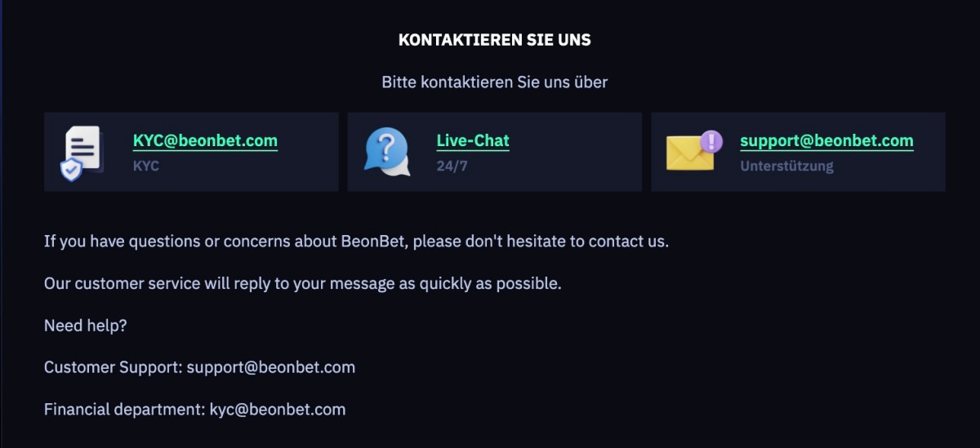Click Customer Support email address in text

tap(271, 367)
